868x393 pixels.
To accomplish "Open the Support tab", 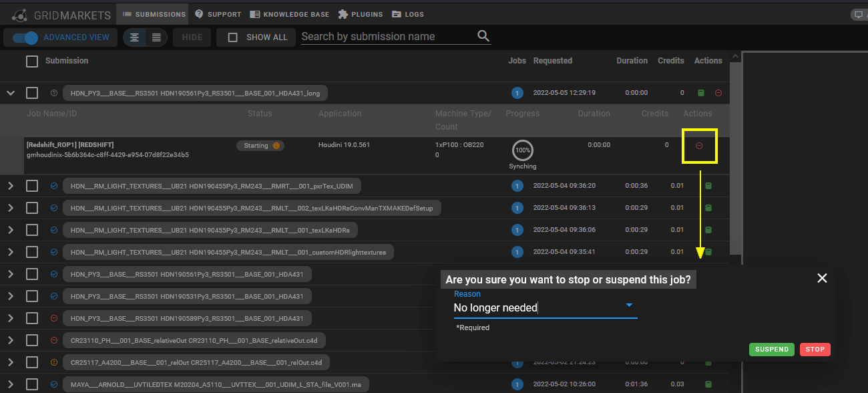I will pos(218,14).
